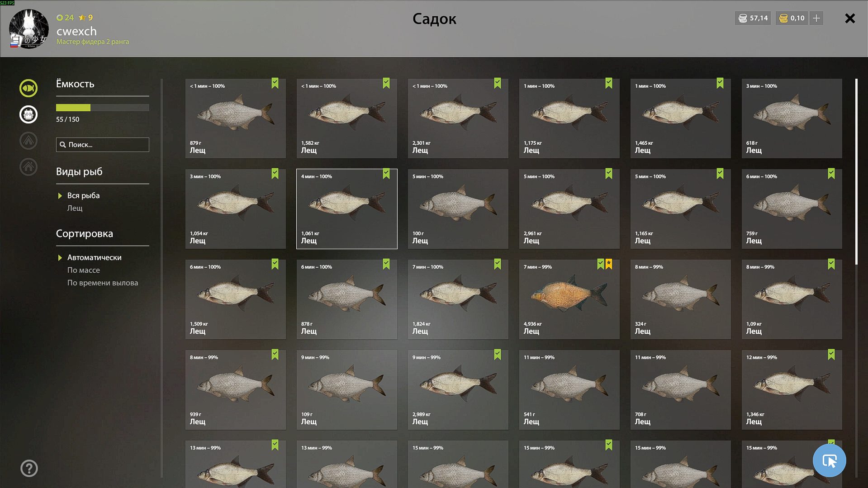Click the plus icon to add currency
868x488 pixels.
click(816, 18)
